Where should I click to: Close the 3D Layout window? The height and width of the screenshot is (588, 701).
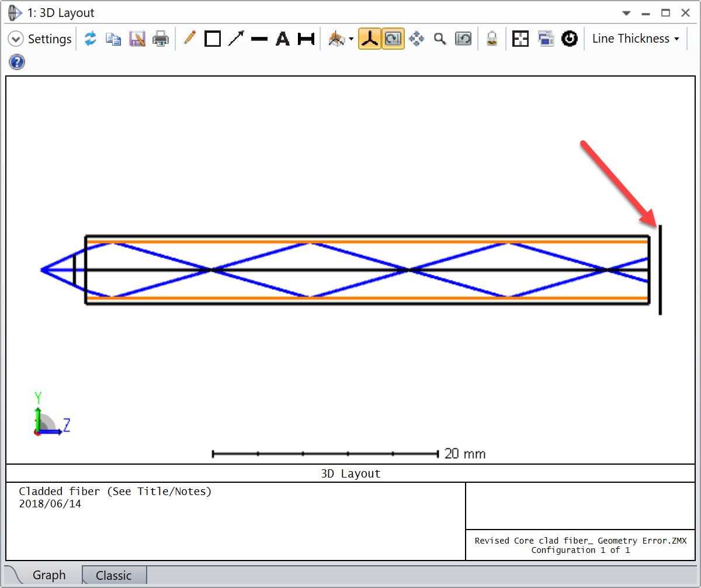(685, 13)
